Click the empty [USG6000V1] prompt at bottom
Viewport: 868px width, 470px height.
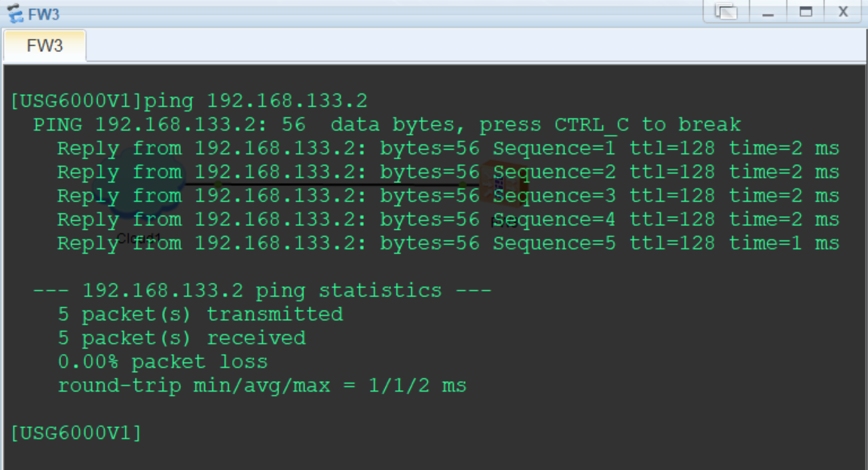[76, 433]
